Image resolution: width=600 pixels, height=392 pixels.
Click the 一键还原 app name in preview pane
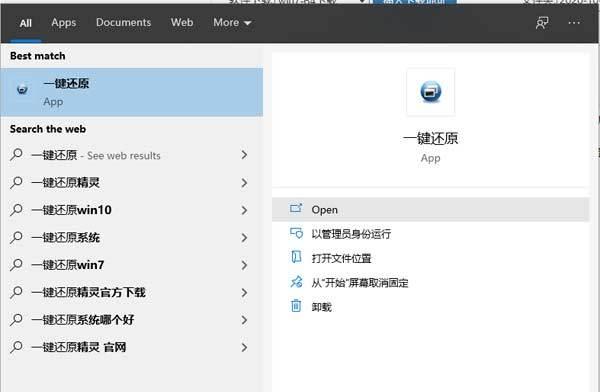click(x=430, y=138)
